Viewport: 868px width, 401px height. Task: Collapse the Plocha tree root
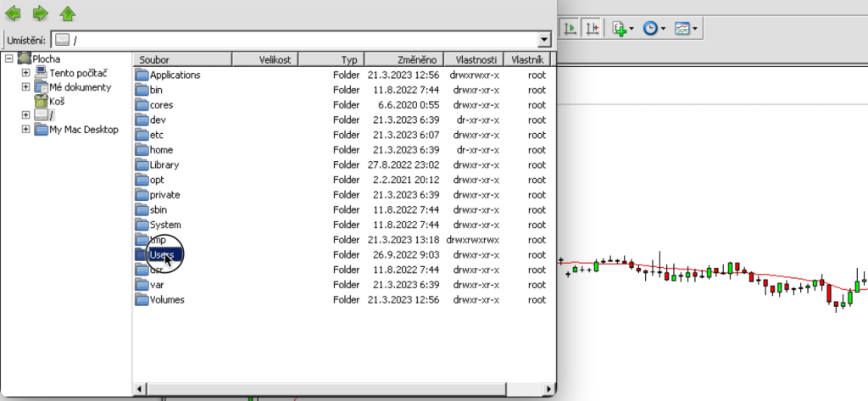[8, 58]
